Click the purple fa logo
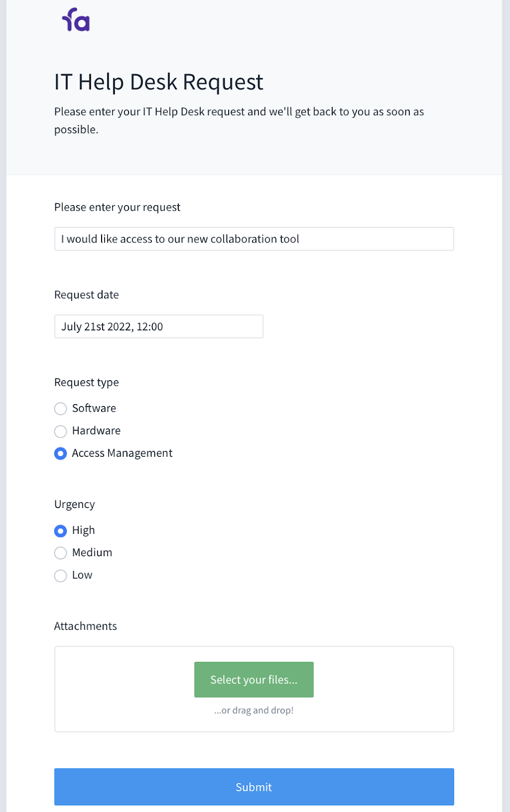Screen dimensions: 510x812 point(76,20)
